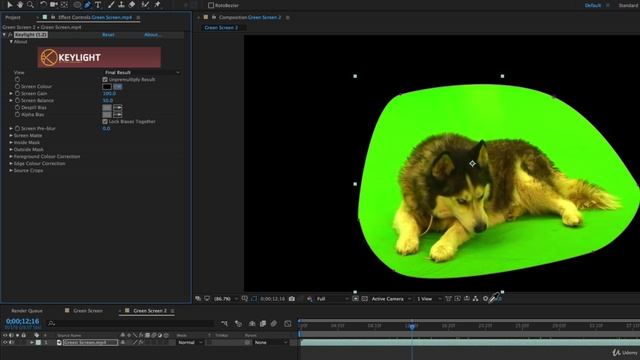
Task: Open the magnification ratio dropdown
Action: coord(226,299)
